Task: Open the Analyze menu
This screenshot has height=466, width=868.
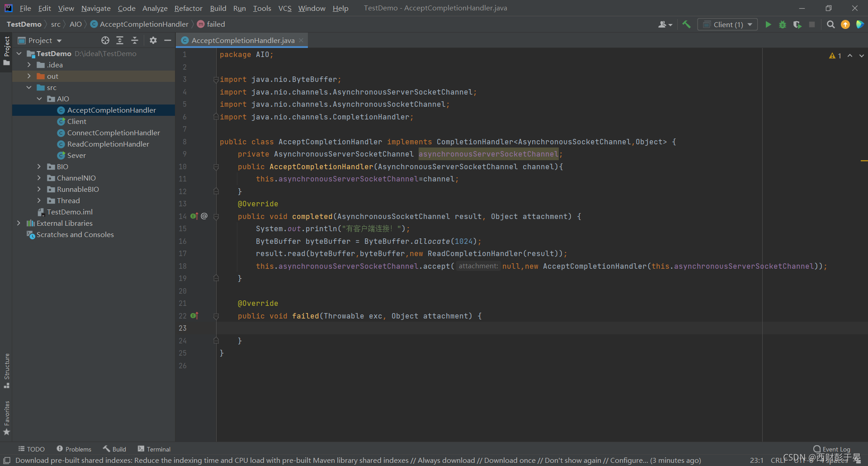Action: 155,8
